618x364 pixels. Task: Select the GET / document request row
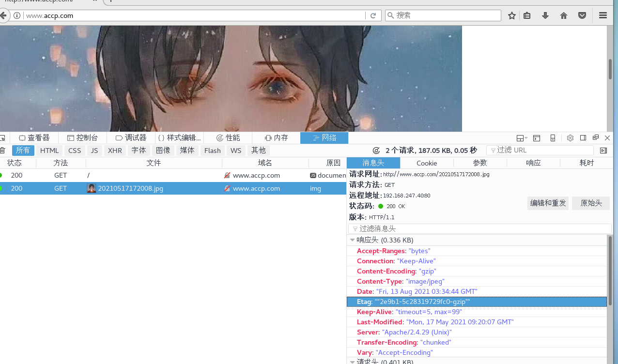(x=173, y=175)
